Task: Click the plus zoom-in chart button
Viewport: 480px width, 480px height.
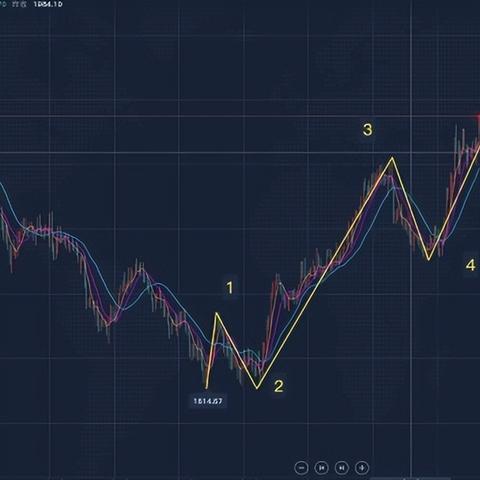Action: [362, 467]
